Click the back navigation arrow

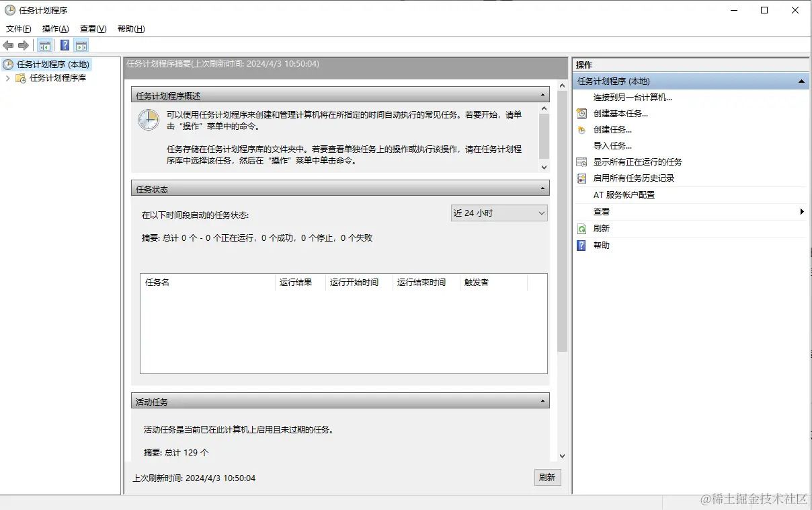tap(8, 45)
